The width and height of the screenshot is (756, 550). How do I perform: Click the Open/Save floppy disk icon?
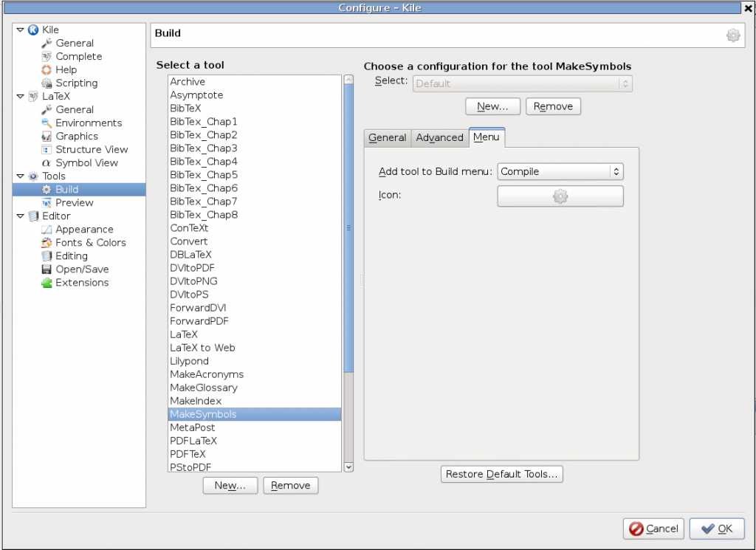[x=47, y=269]
